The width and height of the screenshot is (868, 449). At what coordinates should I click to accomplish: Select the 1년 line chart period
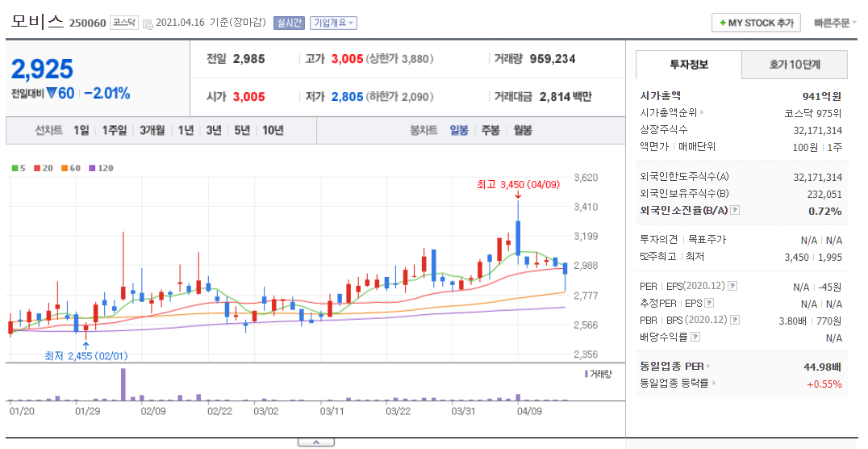pyautogui.click(x=186, y=130)
